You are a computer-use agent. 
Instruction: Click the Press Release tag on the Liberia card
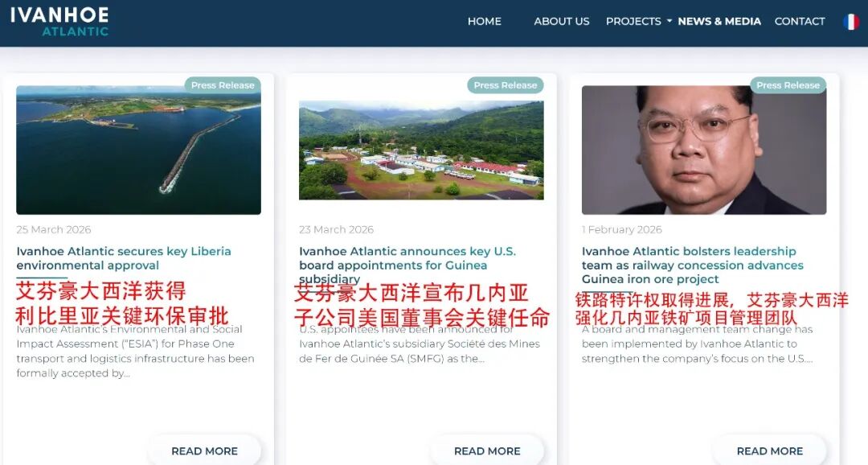[x=223, y=85]
